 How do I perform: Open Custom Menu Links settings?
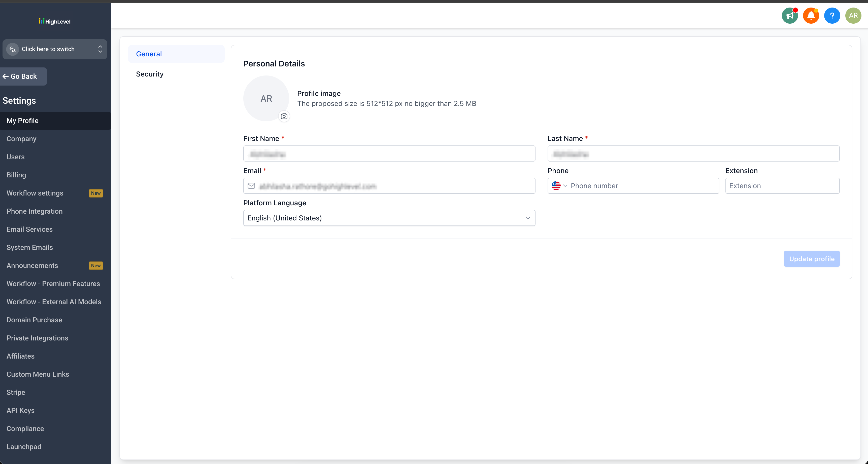click(x=56, y=374)
